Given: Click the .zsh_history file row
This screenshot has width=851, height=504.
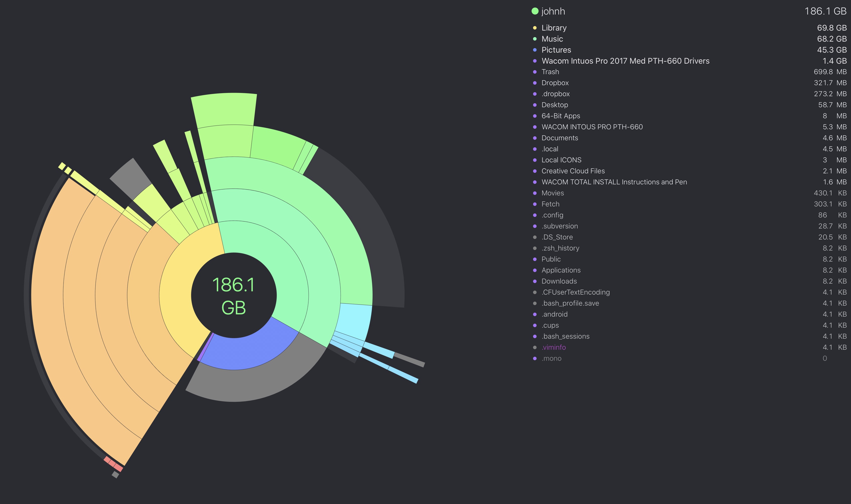Looking at the screenshot, I should 560,248.
